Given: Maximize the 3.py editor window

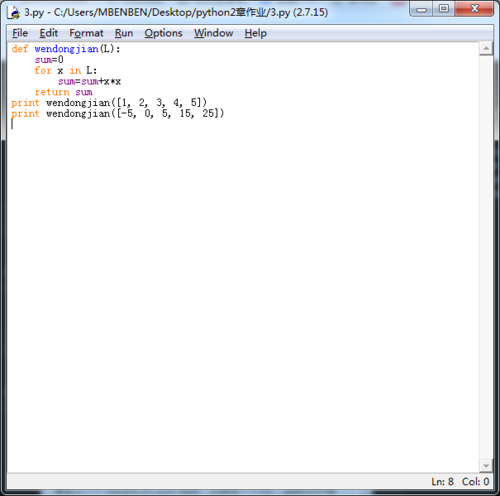Looking at the screenshot, I should pos(444,9).
